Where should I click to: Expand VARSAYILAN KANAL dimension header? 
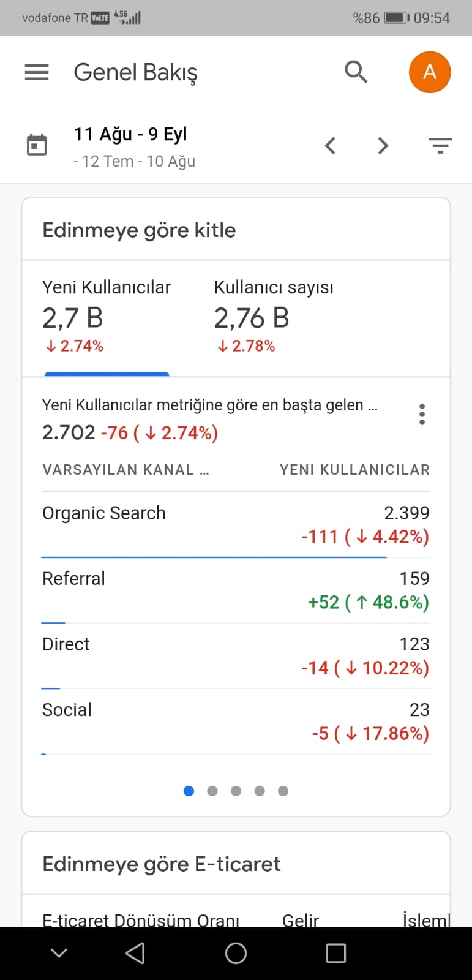[x=125, y=470]
